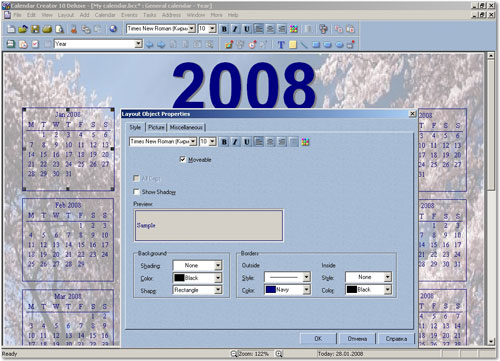Click the blue forward arrow navigation icon
The height and width of the screenshot is (361, 500).
(161, 44)
